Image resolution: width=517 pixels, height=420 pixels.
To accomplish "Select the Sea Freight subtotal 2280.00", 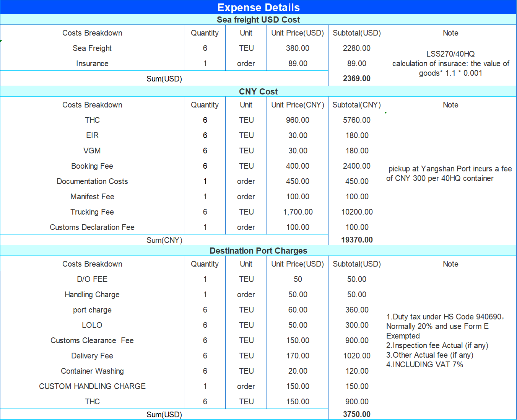I will point(356,48).
